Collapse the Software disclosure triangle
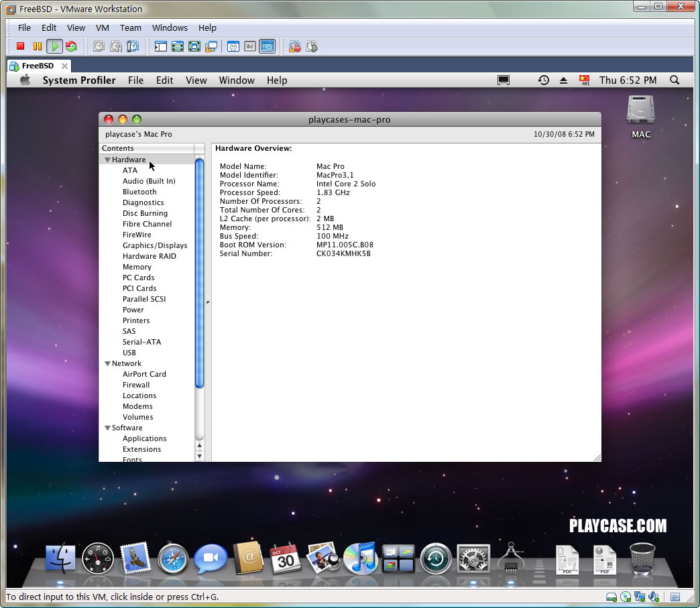 (x=107, y=428)
